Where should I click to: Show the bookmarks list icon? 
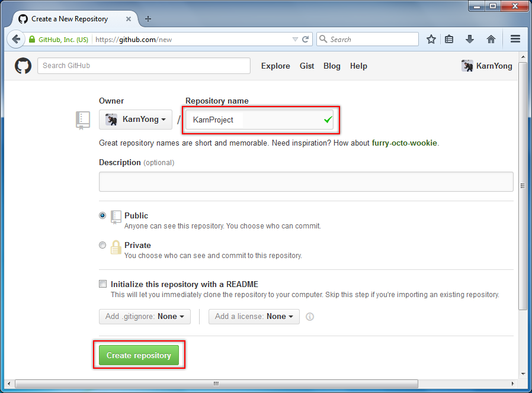tap(449, 40)
